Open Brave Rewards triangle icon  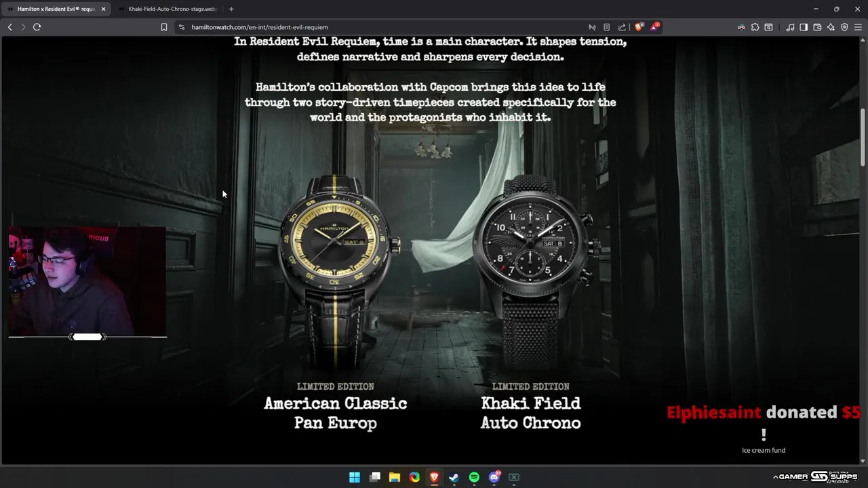654,27
